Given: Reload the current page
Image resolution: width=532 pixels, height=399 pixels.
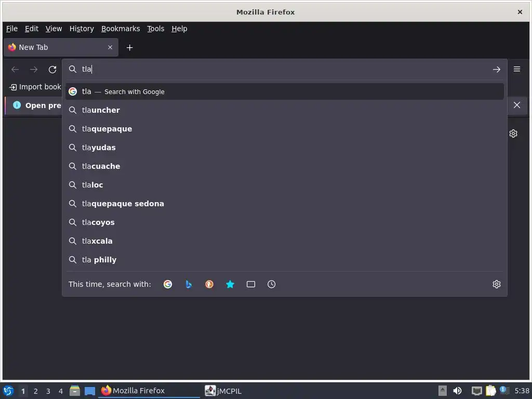Looking at the screenshot, I should pyautogui.click(x=52, y=70).
